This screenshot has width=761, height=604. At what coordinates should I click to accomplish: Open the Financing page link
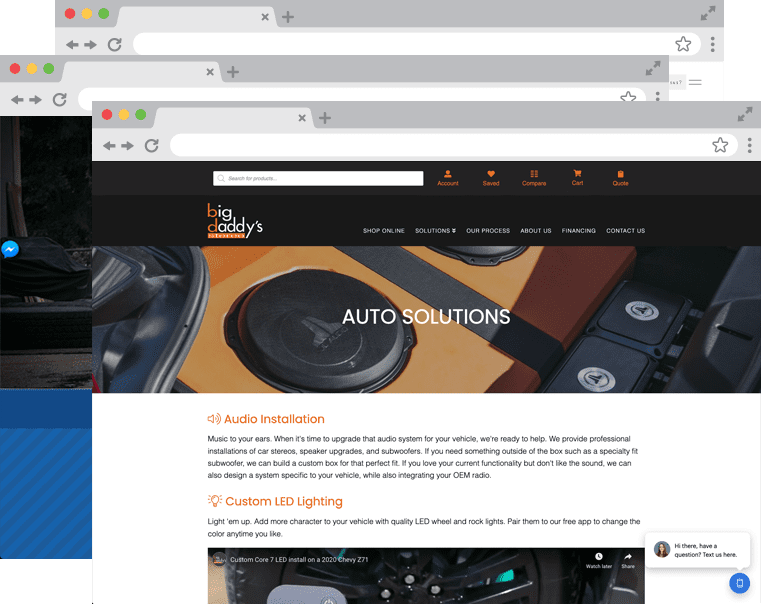pyautogui.click(x=578, y=231)
